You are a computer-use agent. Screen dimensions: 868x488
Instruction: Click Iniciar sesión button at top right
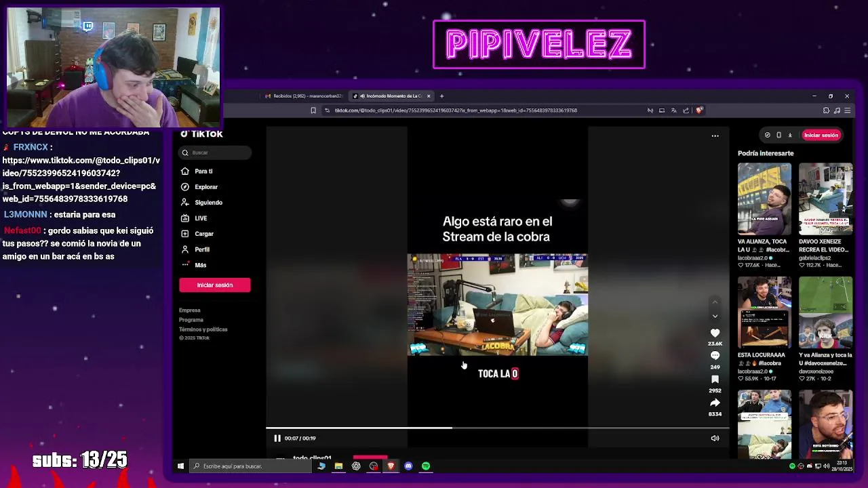click(821, 135)
